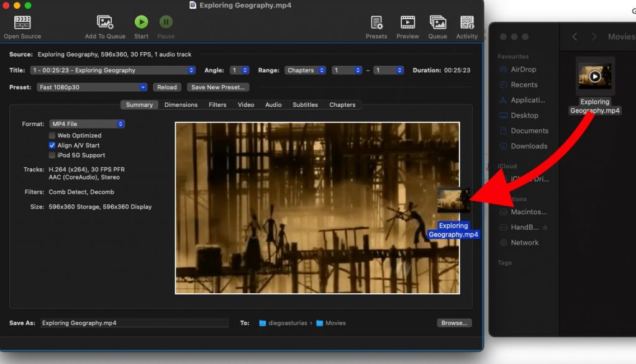
Task: Go back in the Finder window
Action: (575, 37)
